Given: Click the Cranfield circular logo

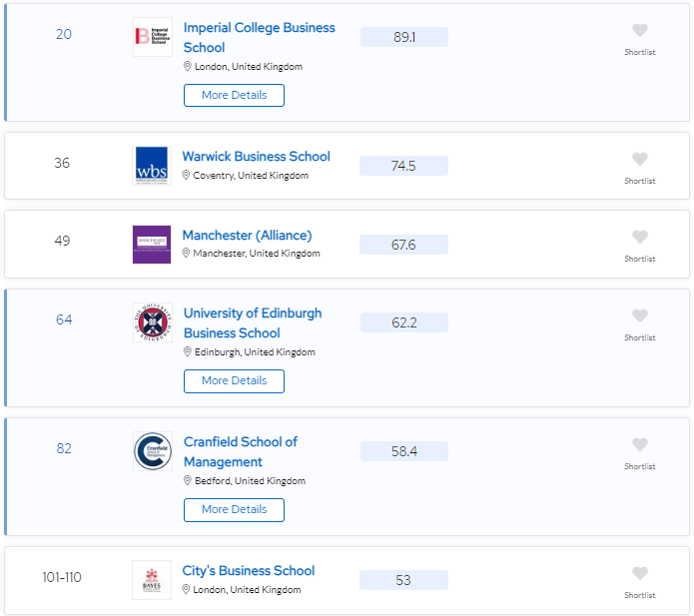Looking at the screenshot, I should click(x=152, y=451).
